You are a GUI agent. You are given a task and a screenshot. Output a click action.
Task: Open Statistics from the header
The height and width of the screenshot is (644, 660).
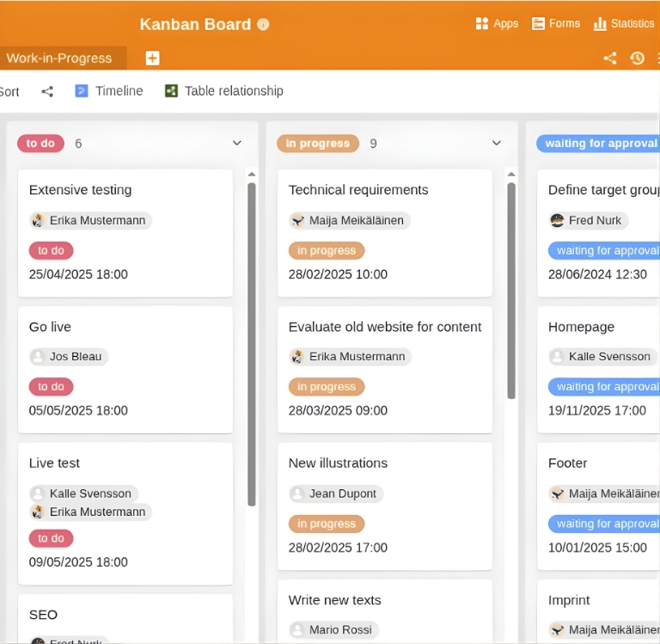[624, 23]
